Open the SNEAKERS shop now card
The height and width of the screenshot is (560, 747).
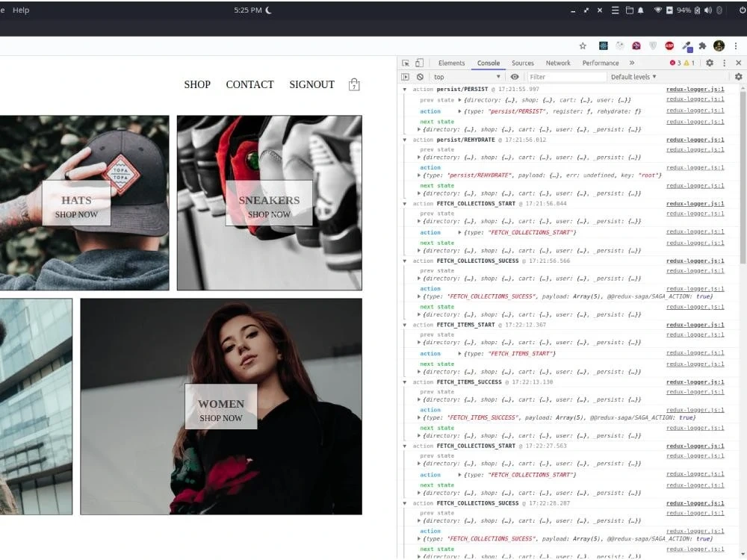269,203
